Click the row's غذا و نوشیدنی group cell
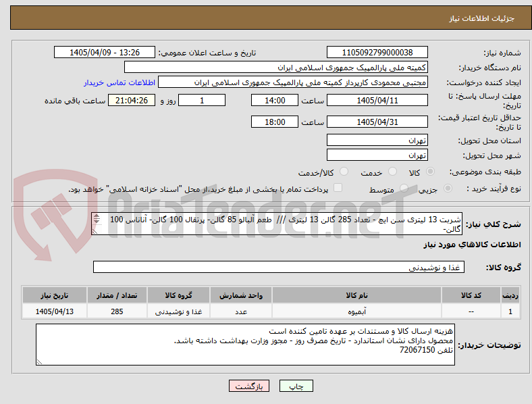This screenshot has width=532, height=404. [178, 311]
